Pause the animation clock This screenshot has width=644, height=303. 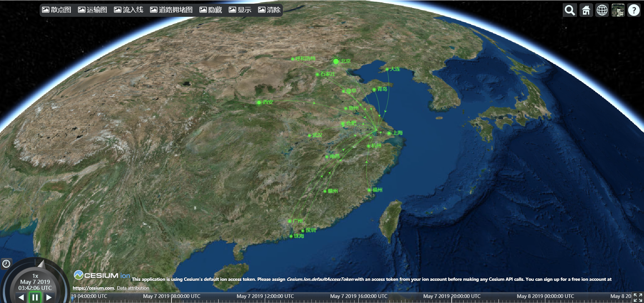click(x=35, y=297)
